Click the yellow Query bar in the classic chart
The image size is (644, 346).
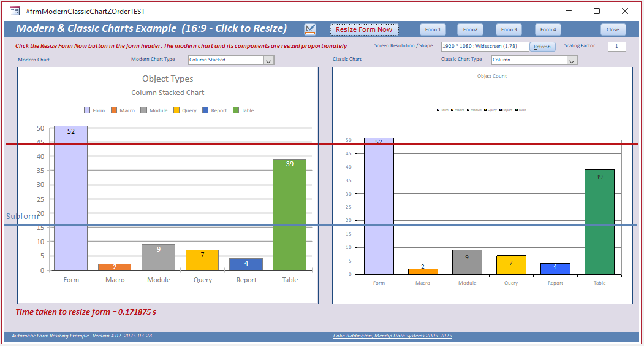[511, 265]
